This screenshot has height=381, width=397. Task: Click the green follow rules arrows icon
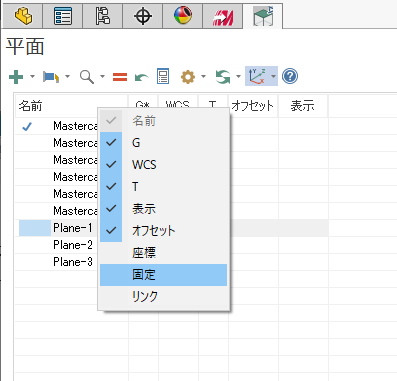point(223,77)
